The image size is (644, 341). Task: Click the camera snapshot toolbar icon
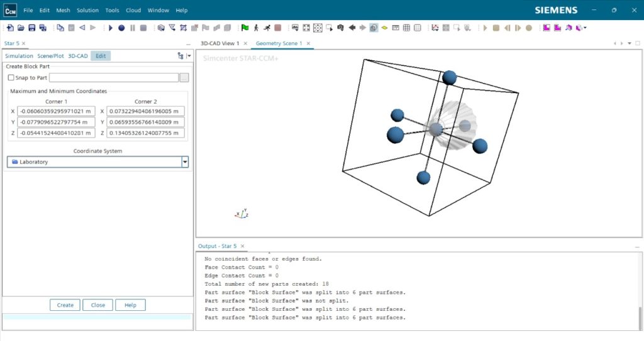pos(340,28)
